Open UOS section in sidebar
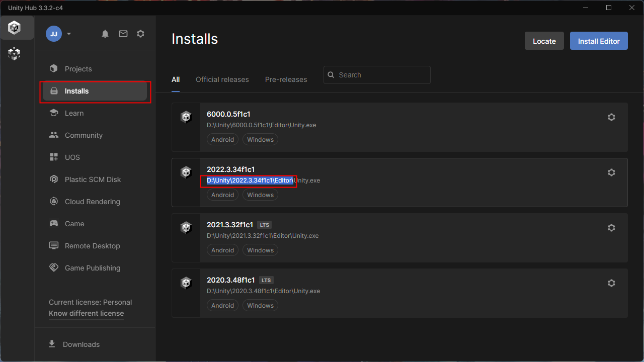 point(95,157)
